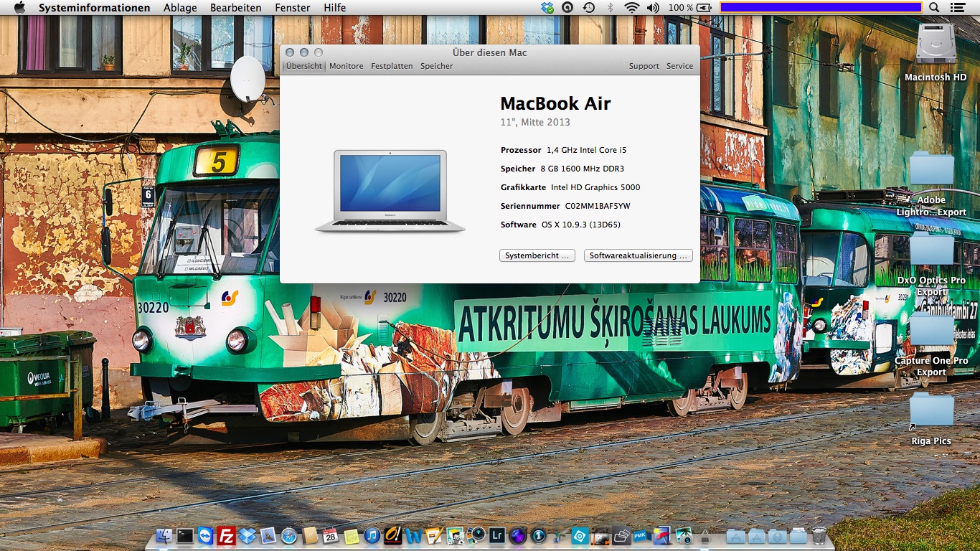
Task: Switch to the Festplatten tab
Action: tap(392, 66)
